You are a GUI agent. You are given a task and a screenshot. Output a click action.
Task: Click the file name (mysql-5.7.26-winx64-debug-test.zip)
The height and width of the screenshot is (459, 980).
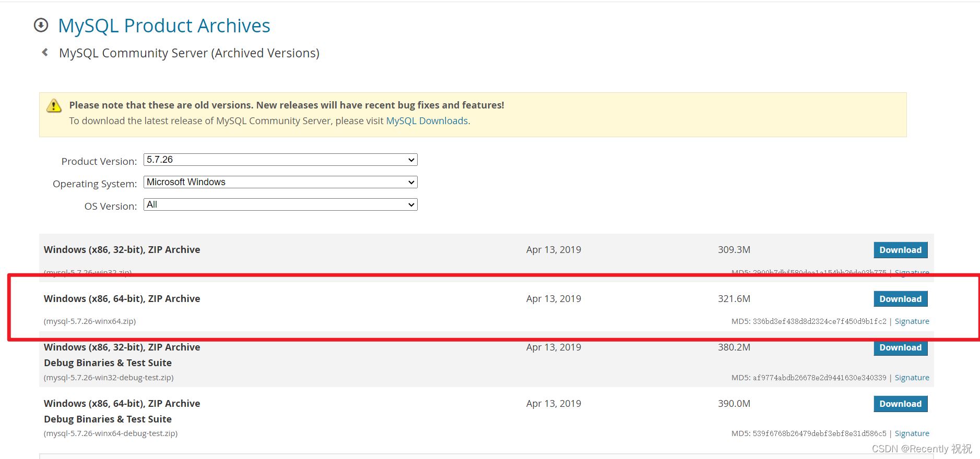click(111, 433)
